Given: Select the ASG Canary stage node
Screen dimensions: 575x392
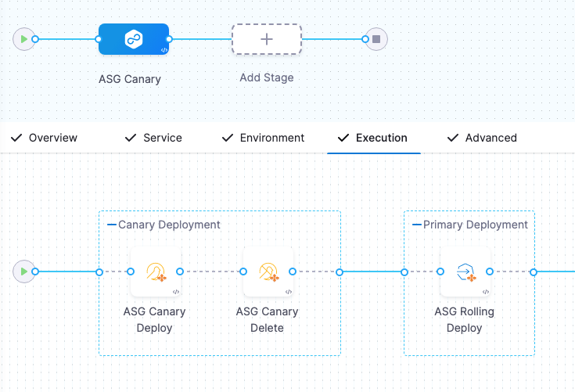Looking at the screenshot, I should click(133, 39).
